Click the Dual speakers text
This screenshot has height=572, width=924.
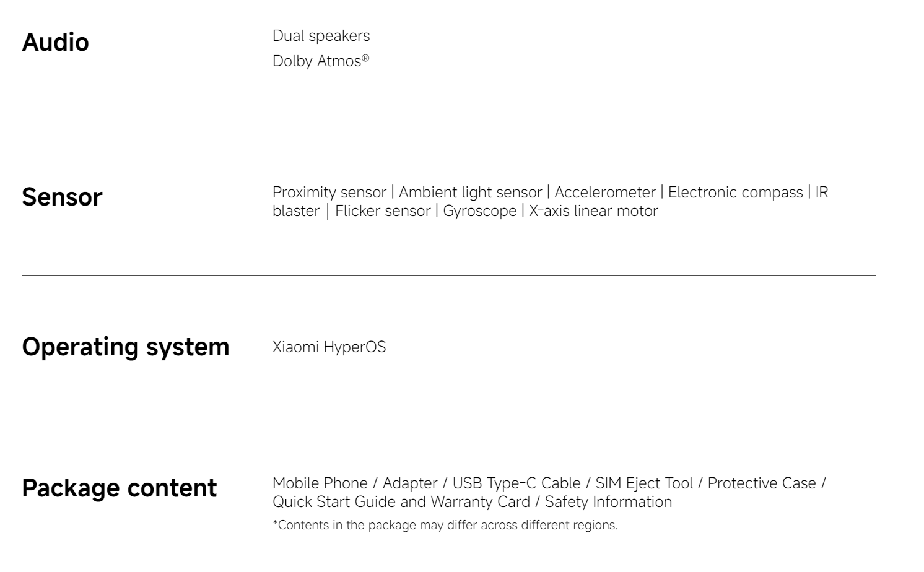tap(321, 36)
